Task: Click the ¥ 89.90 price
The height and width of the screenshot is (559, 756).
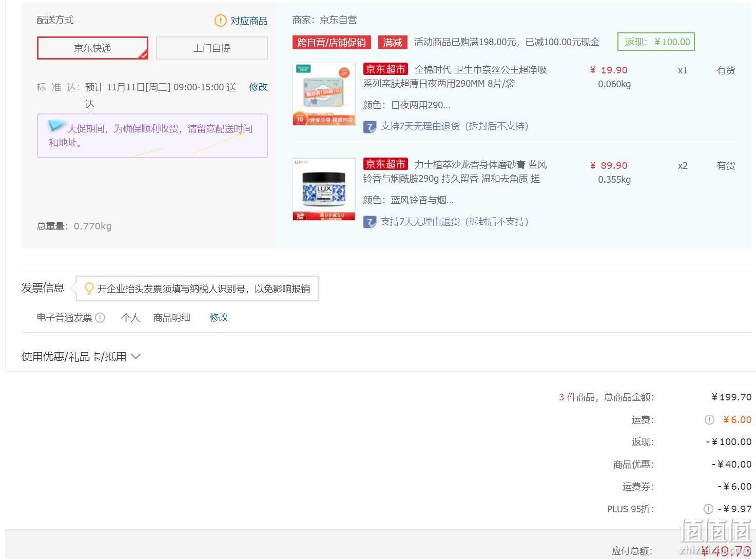Action: [609, 166]
